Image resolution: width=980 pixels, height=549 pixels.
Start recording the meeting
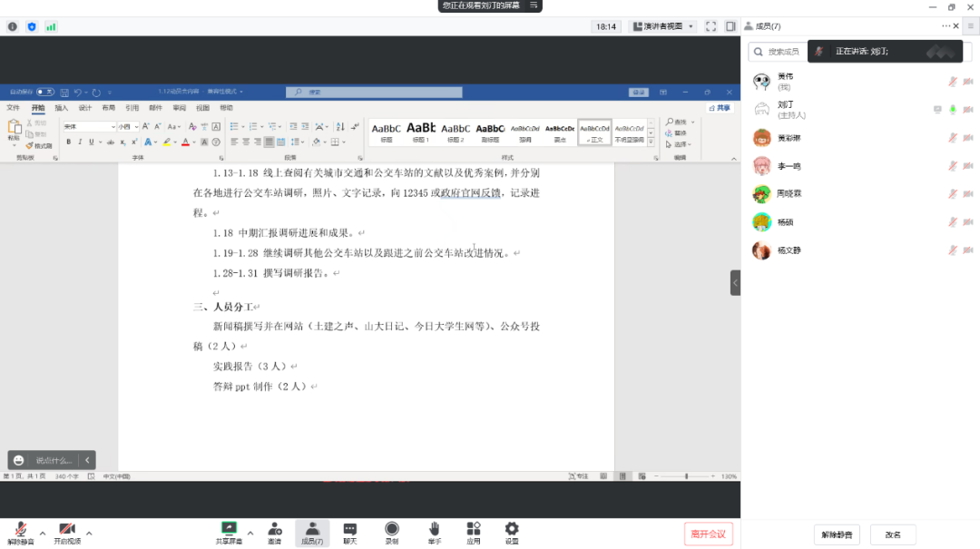(391, 529)
